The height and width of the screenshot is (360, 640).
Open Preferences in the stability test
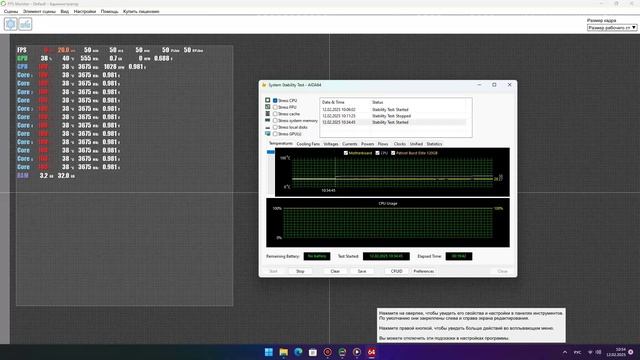point(423,271)
